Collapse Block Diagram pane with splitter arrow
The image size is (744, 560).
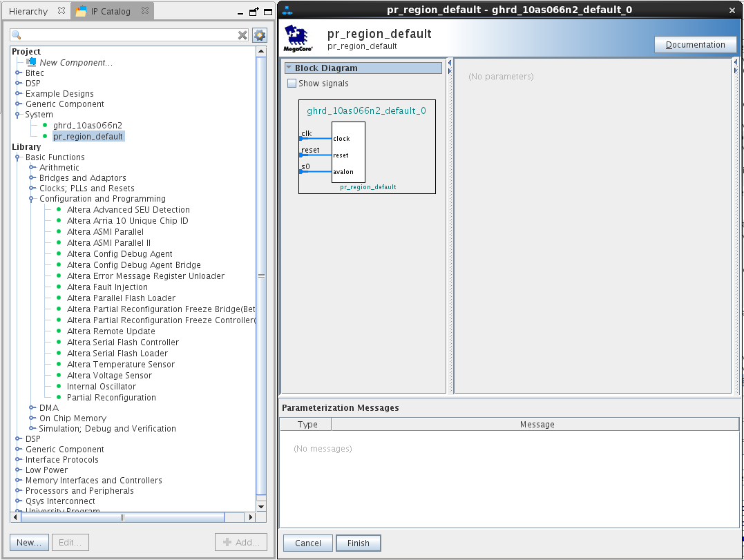(x=450, y=63)
